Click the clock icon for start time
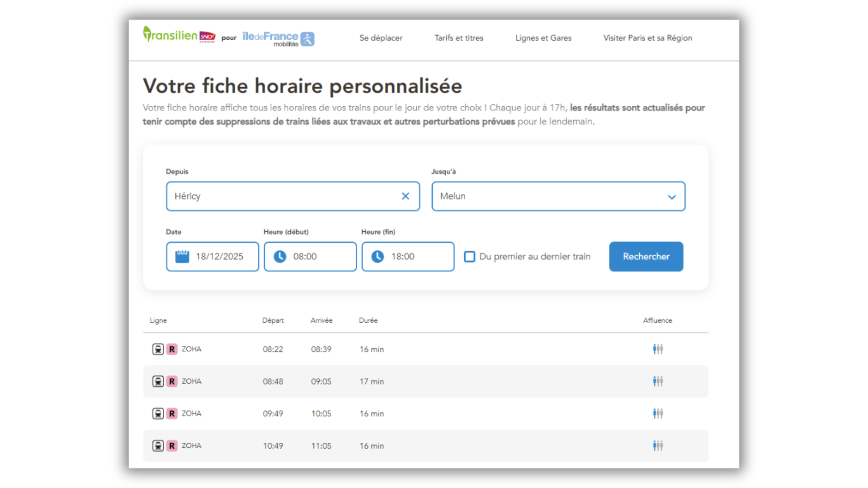868x488 pixels. 280,256
